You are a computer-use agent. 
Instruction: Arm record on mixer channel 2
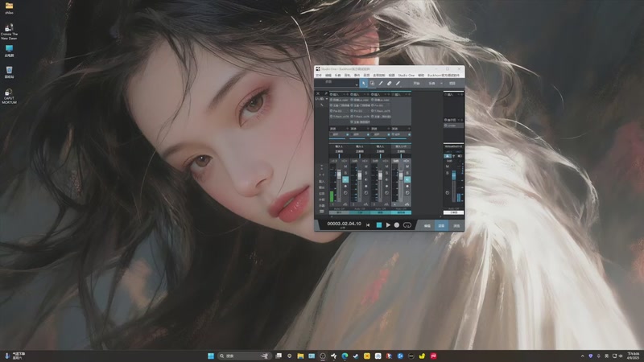click(366, 187)
